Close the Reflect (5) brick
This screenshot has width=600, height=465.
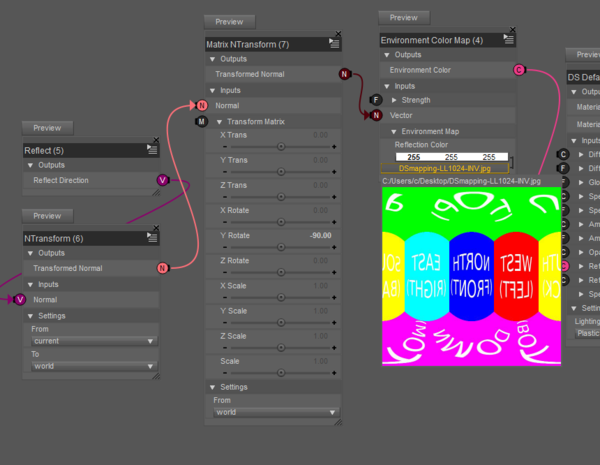[x=156, y=140]
